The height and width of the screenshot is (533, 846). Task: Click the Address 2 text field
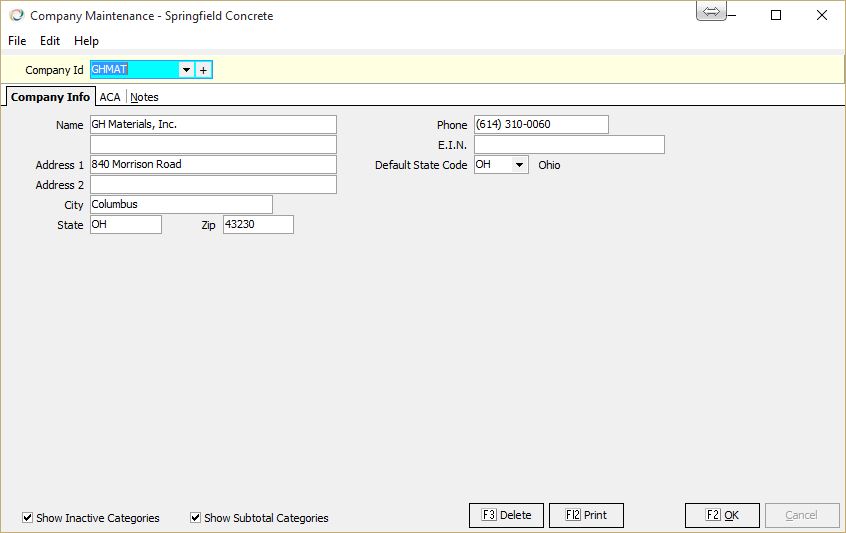[213, 185]
